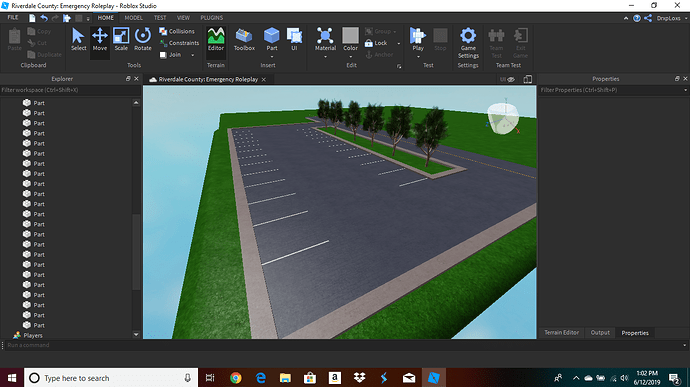690x387 pixels.
Task: Open the Terrain Editor bottom tab
Action: (561, 333)
